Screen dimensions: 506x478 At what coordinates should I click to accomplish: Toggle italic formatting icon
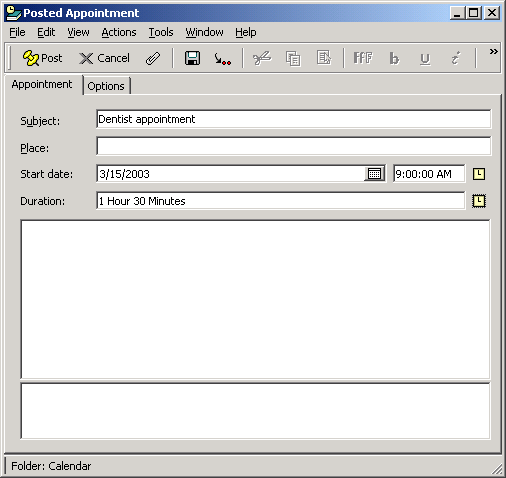(455, 58)
